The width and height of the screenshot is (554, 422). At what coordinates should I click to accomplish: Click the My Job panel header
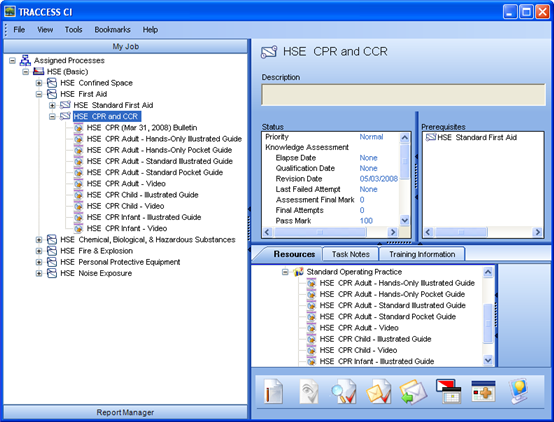point(125,46)
